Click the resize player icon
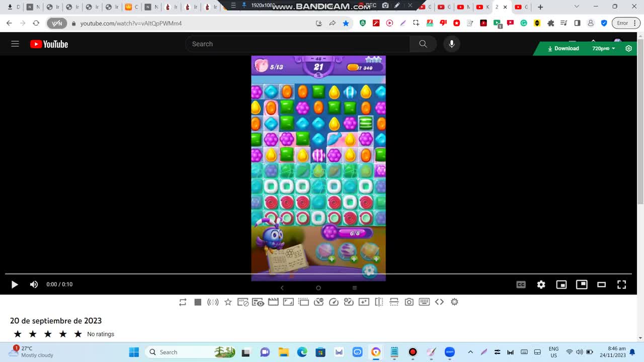This screenshot has height=362, width=644. pos(288,302)
